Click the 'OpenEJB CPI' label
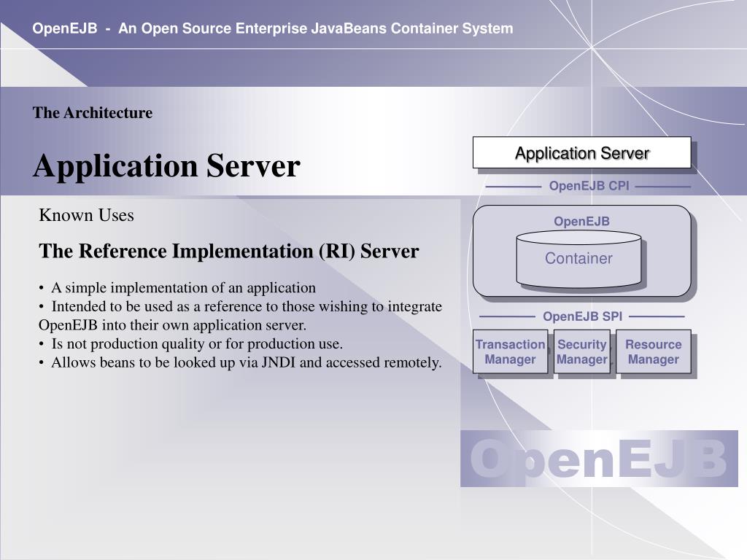This screenshot has width=747, height=560. 589,186
